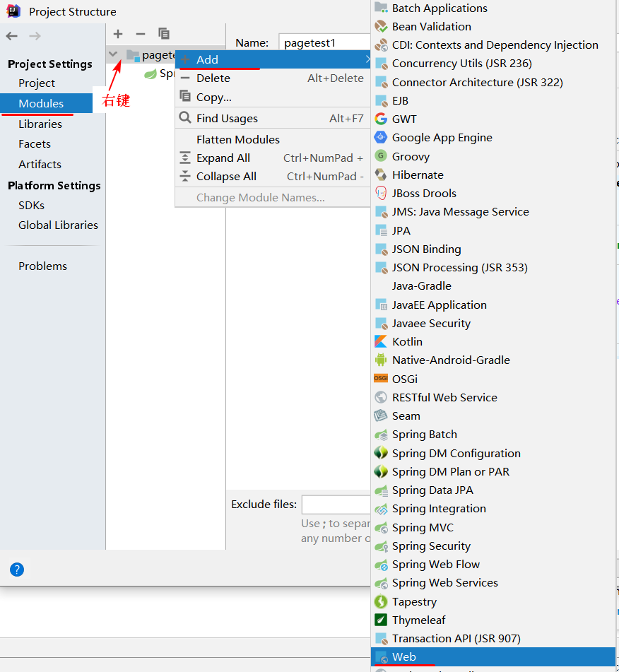Add JavaEE Application from the list

[x=493, y=305]
